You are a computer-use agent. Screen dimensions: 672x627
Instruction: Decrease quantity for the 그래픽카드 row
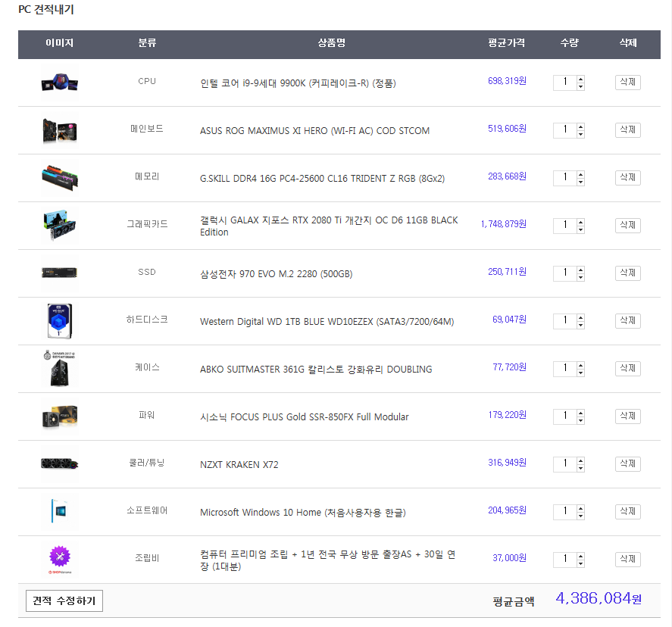(x=580, y=229)
